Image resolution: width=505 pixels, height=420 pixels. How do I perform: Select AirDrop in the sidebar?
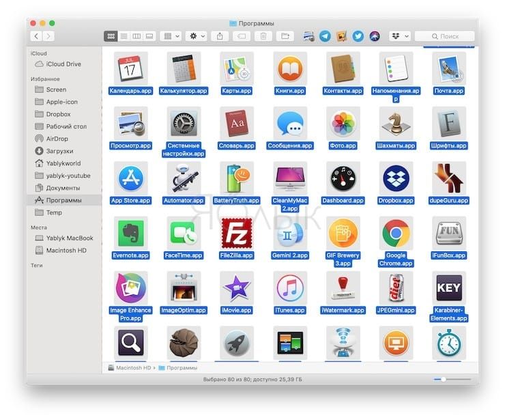[64, 139]
